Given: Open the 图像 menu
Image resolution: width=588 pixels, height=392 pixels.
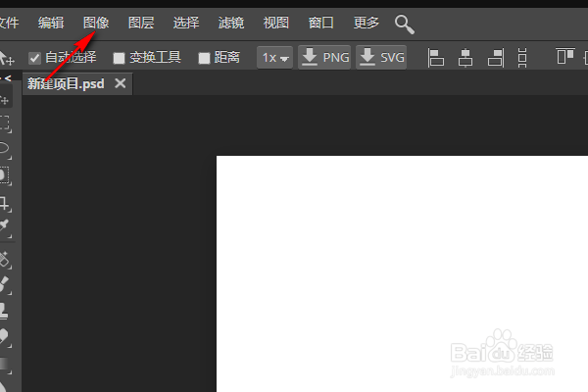Looking at the screenshot, I should [x=96, y=23].
